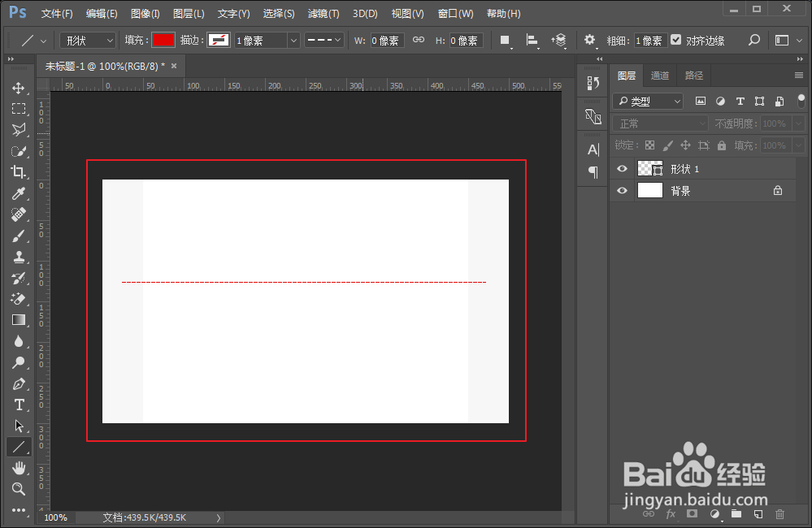Open the edit toolbar ellipsis
Image resolution: width=812 pixels, height=528 pixels.
pos(19,510)
